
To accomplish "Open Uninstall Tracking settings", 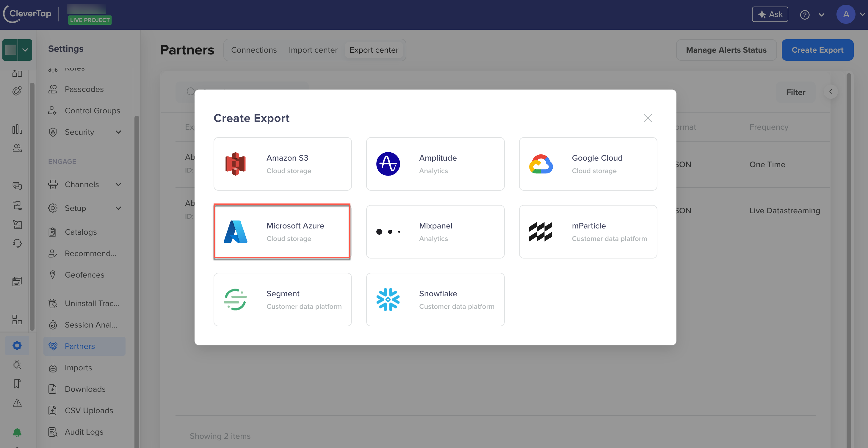I will click(84, 303).
